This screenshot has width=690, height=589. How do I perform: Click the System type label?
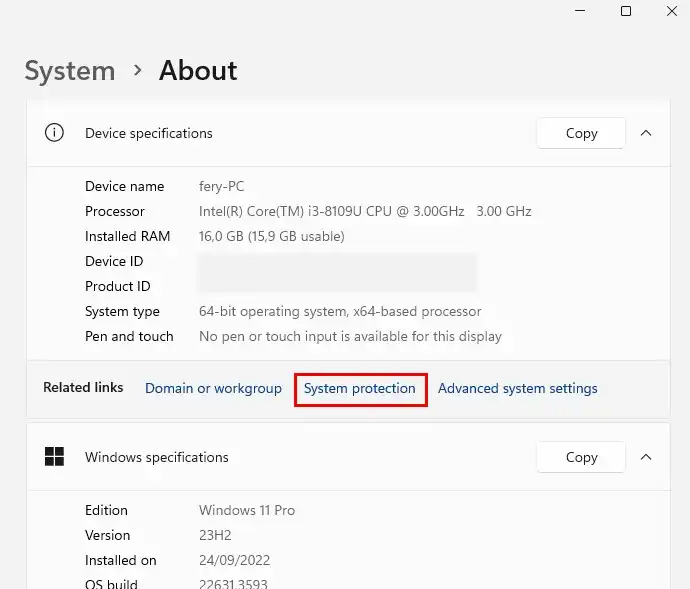pyautogui.click(x=122, y=311)
